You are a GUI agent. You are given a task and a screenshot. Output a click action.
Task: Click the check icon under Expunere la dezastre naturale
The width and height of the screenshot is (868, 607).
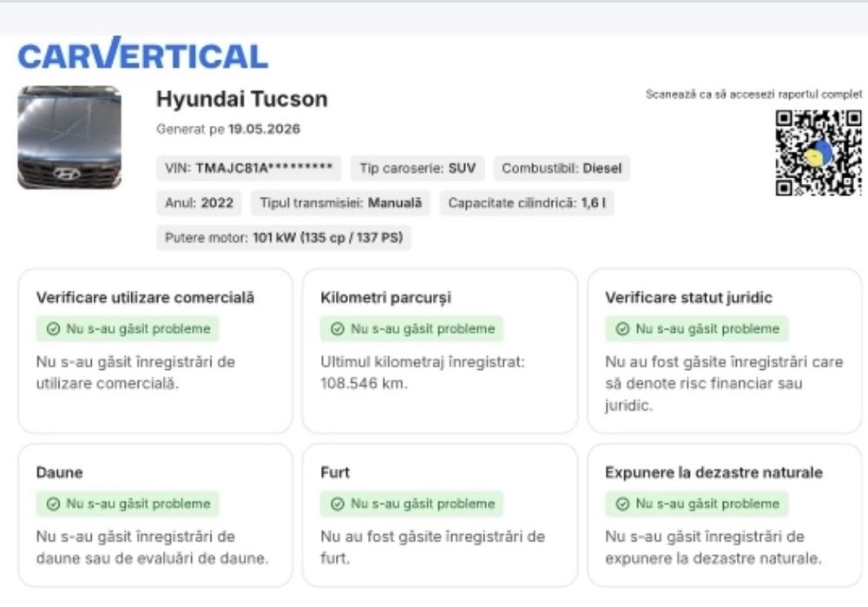point(622,504)
